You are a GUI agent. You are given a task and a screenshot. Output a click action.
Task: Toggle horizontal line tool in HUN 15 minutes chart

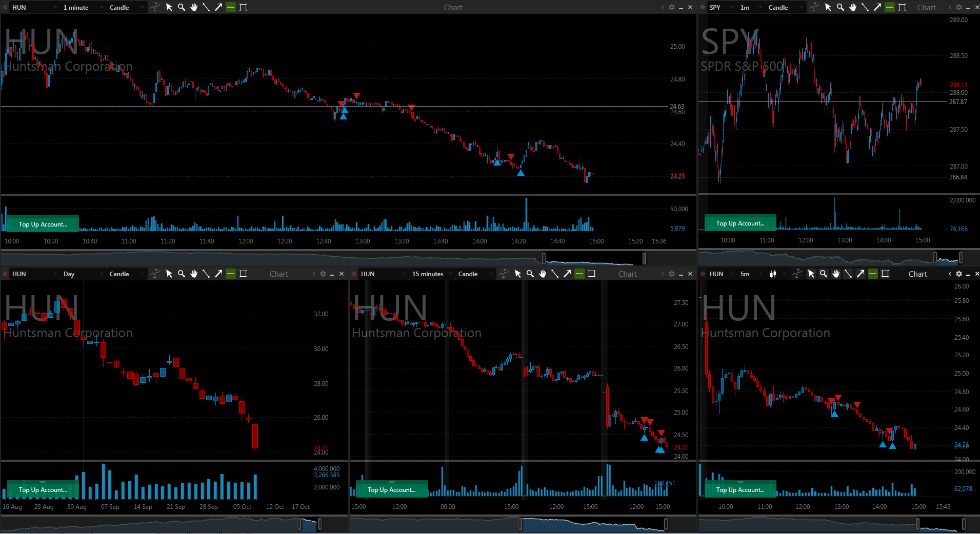579,274
